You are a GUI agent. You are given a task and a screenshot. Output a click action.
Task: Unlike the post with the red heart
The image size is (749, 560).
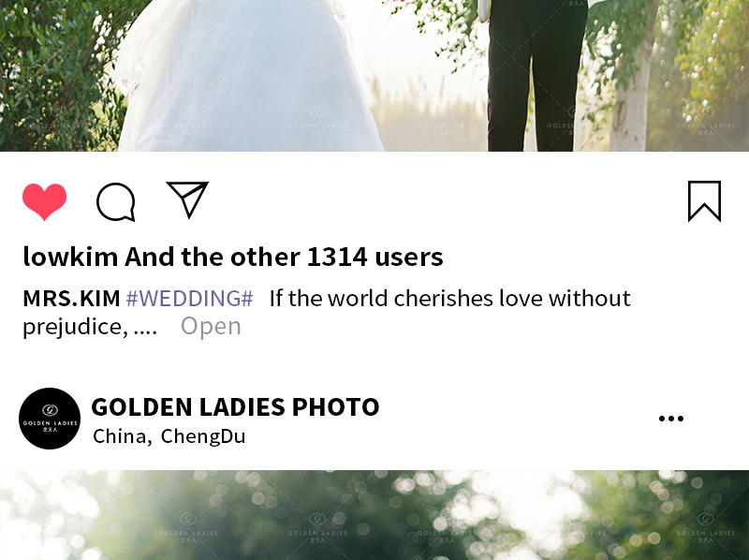point(44,201)
